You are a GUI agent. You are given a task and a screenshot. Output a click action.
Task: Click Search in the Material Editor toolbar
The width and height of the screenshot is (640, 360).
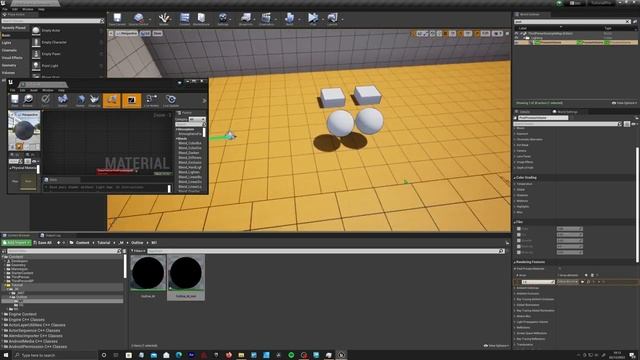coord(62,100)
